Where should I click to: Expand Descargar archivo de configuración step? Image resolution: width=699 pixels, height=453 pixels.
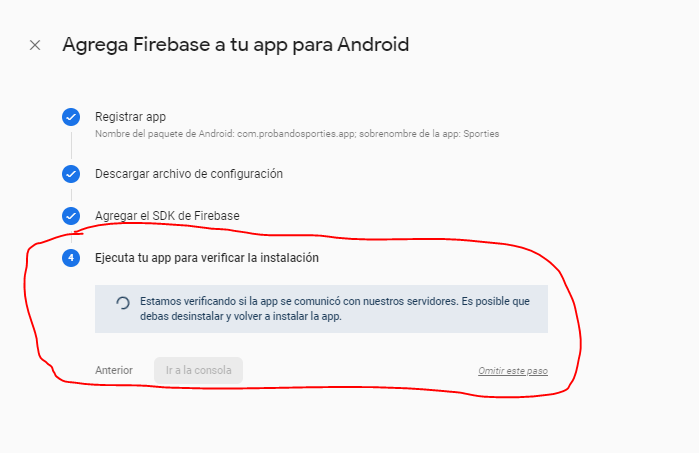(189, 174)
